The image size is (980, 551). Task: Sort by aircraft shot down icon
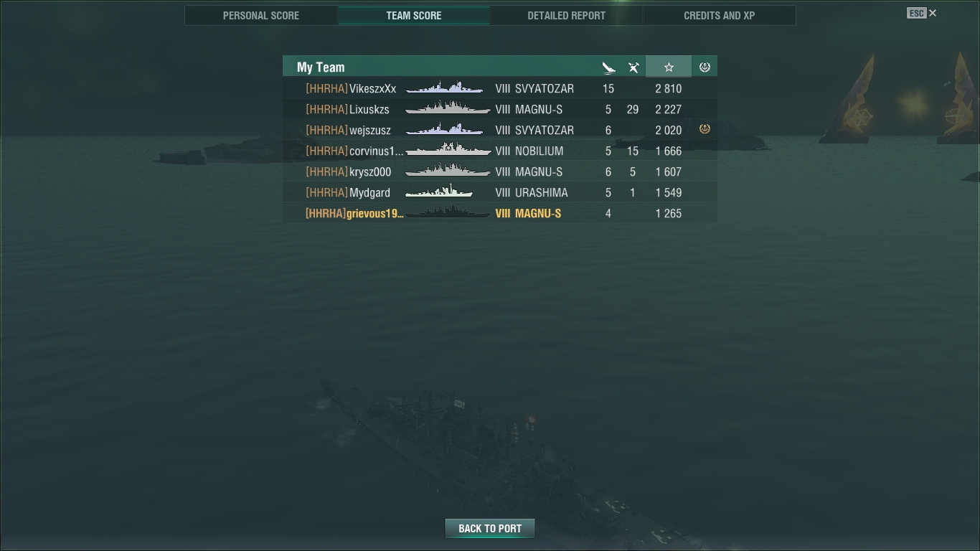633,67
